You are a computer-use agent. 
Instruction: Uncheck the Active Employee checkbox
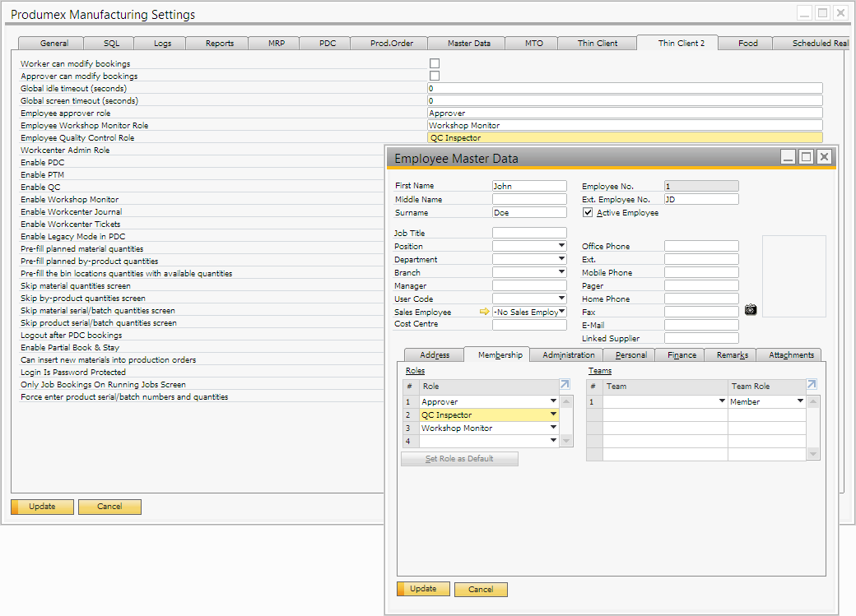coord(588,212)
